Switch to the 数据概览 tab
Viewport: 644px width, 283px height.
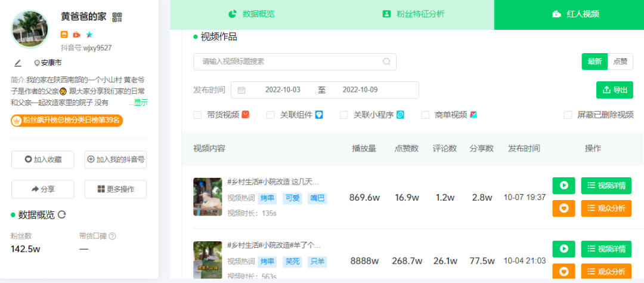pyautogui.click(x=251, y=14)
